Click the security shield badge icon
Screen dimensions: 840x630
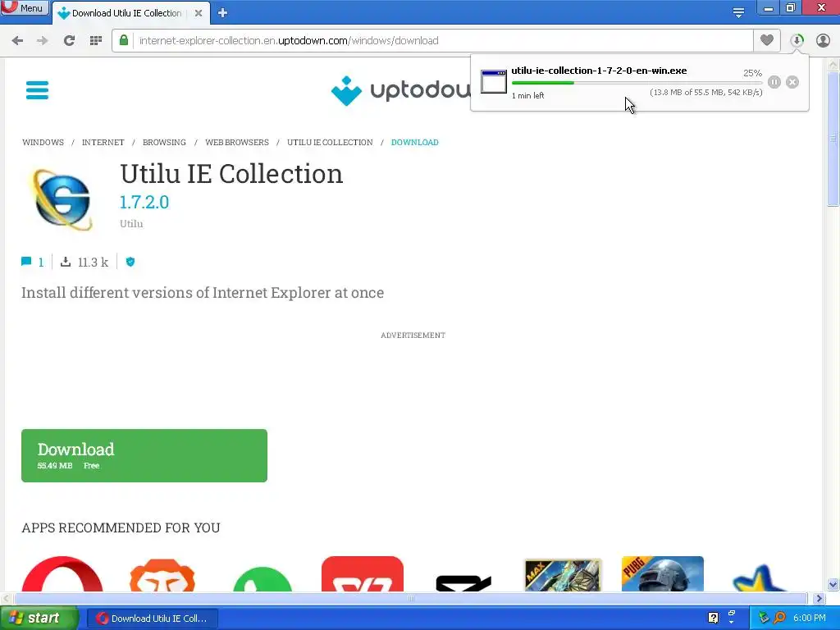130,262
